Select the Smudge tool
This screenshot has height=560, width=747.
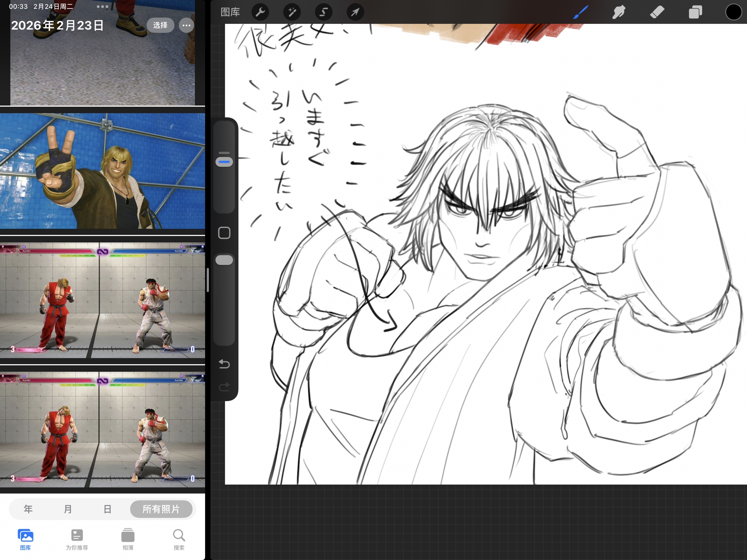[x=619, y=12]
